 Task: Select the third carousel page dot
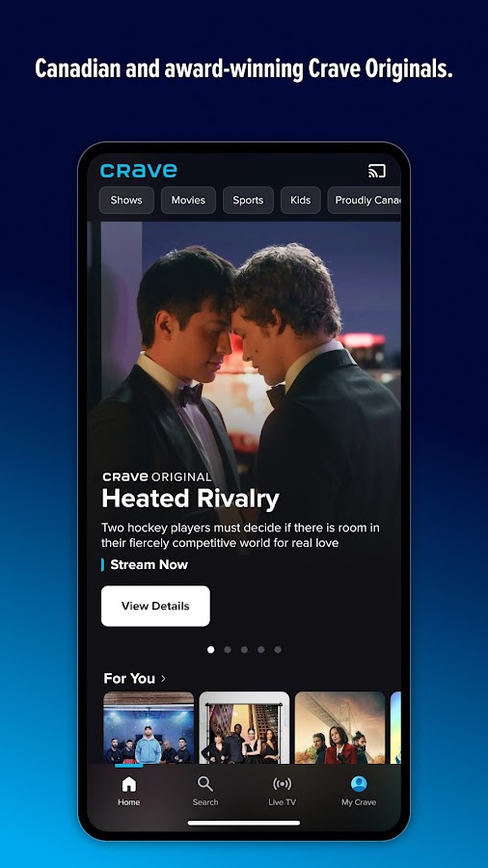click(x=244, y=649)
